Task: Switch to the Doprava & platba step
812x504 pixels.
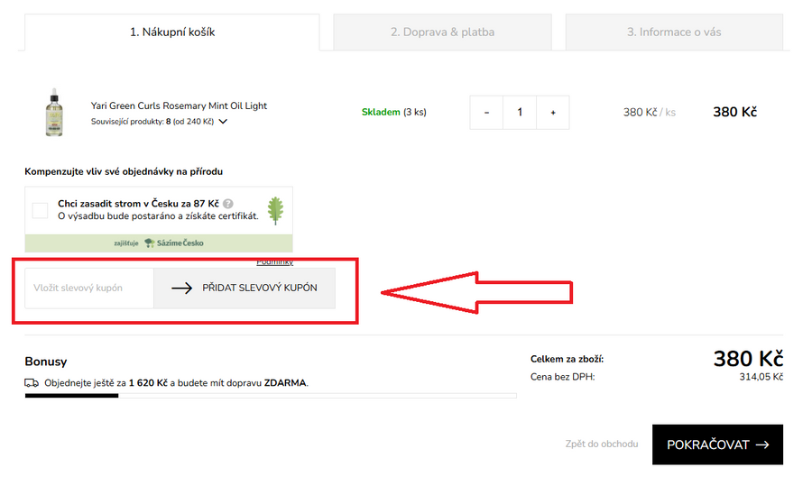Action: (x=442, y=32)
